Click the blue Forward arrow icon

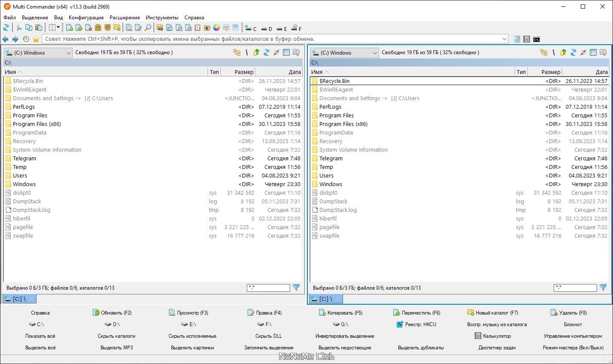pos(15,39)
